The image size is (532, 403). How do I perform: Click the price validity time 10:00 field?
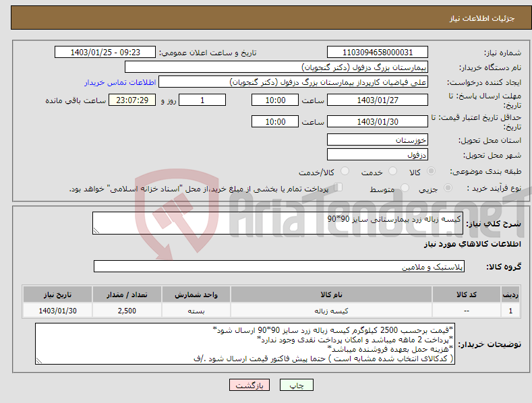pos(275,121)
